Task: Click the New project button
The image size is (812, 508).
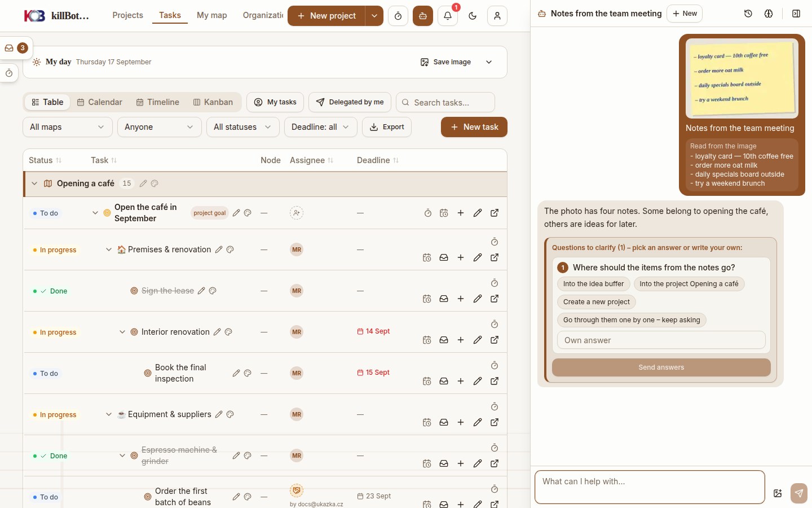Action: tap(326, 16)
